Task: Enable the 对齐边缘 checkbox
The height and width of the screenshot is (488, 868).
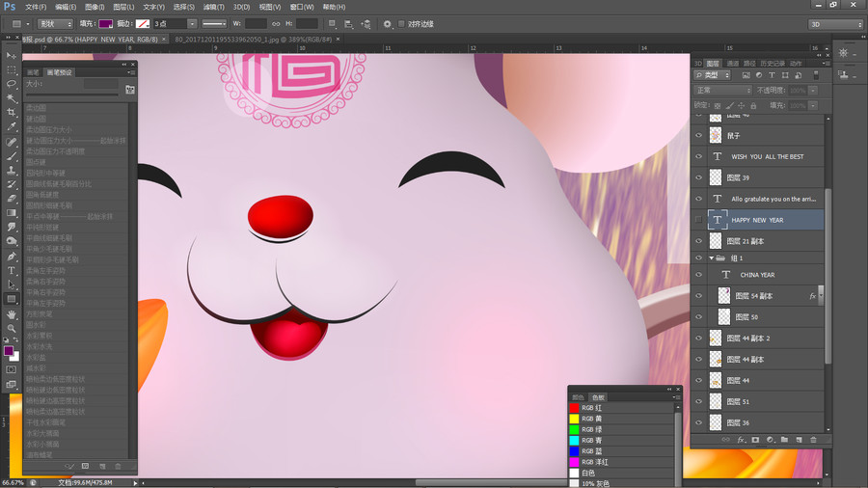Action: tap(401, 24)
